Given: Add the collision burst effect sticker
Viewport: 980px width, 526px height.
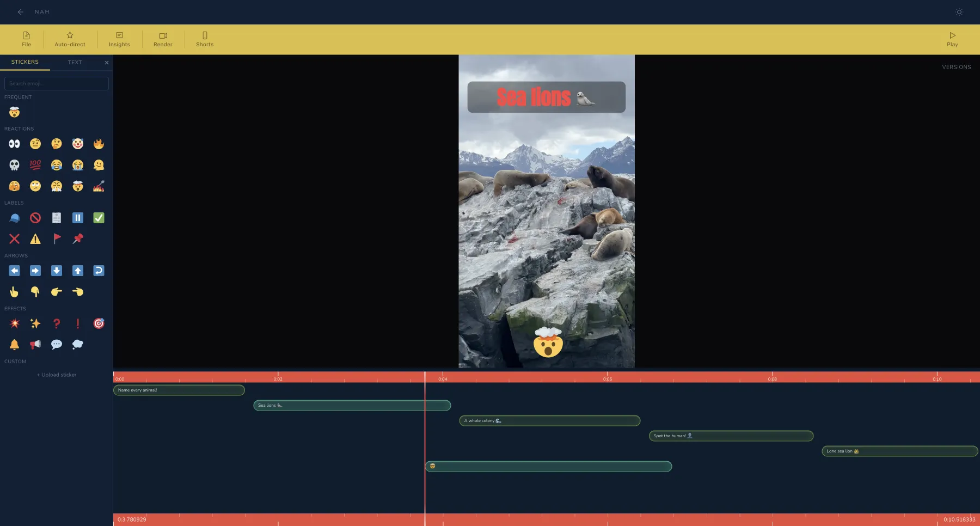Looking at the screenshot, I should point(14,323).
